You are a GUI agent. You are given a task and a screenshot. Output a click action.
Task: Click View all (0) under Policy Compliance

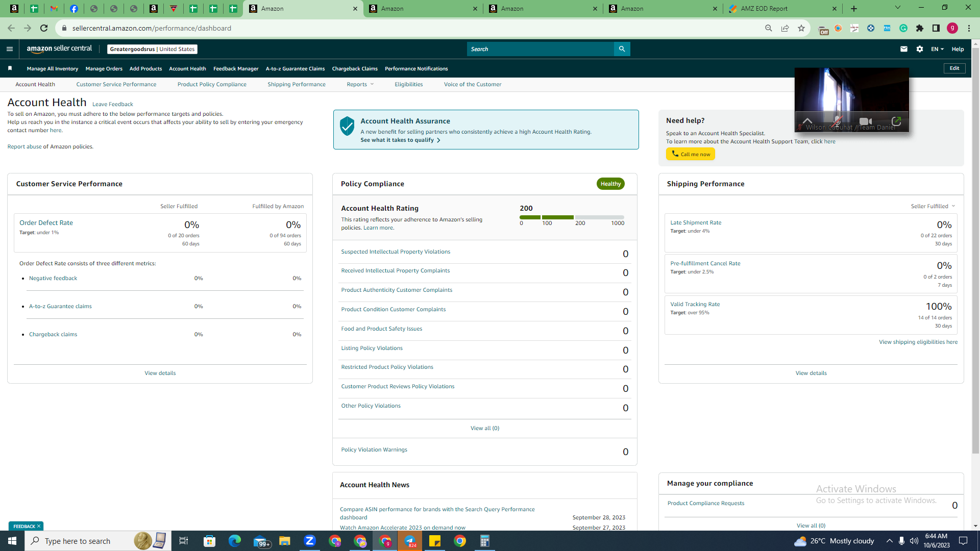485,428
